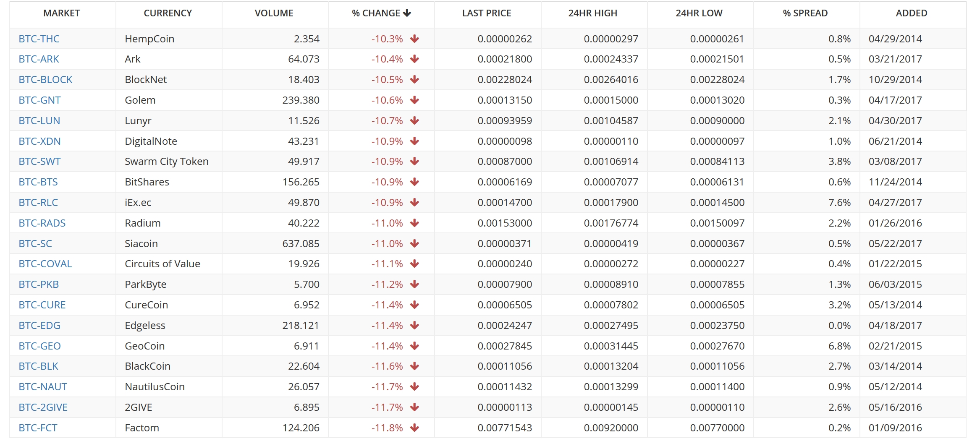Open the BTC-BTS market link
The width and height of the screenshot is (980, 441).
pos(38,182)
